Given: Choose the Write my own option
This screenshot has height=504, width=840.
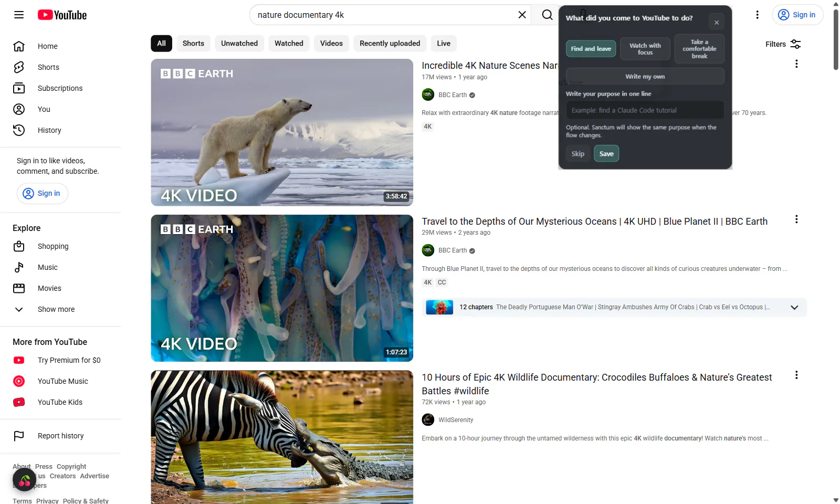Looking at the screenshot, I should point(645,77).
